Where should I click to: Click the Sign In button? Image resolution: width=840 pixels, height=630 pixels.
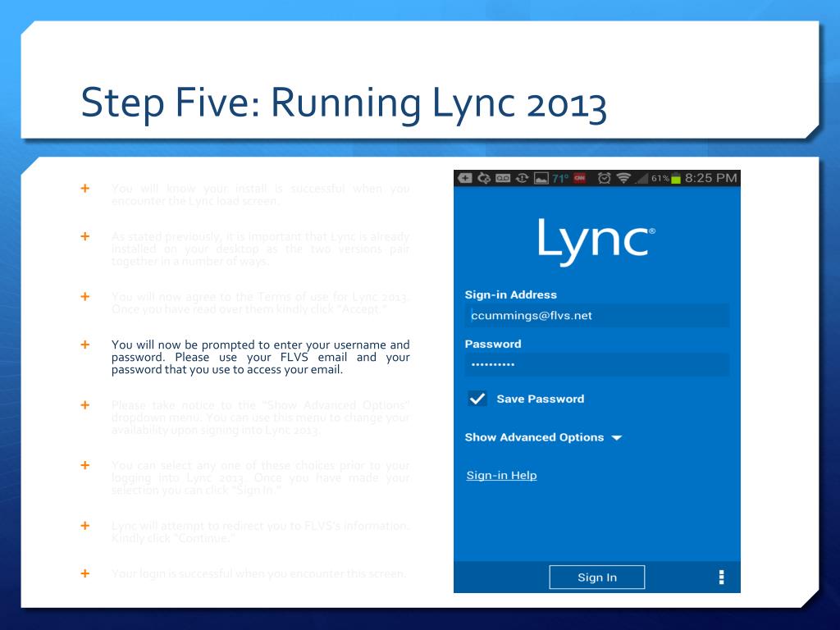(x=597, y=577)
